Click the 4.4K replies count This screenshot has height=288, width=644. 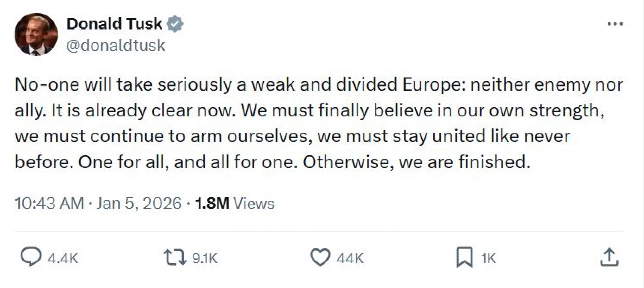point(63,258)
